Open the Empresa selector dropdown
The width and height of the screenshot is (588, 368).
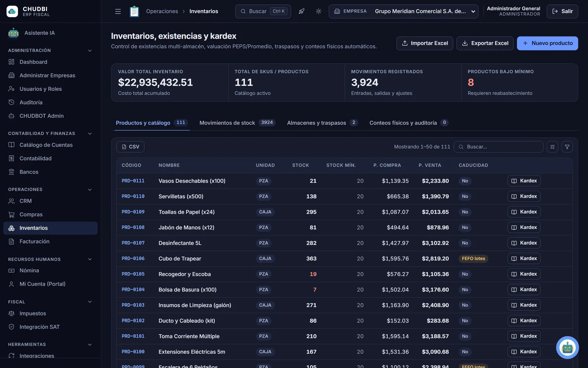click(404, 11)
